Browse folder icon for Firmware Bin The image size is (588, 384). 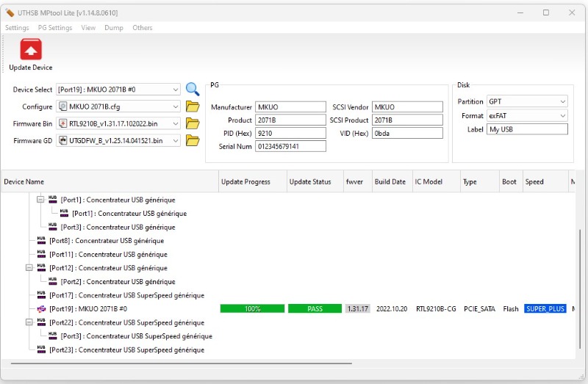click(193, 123)
